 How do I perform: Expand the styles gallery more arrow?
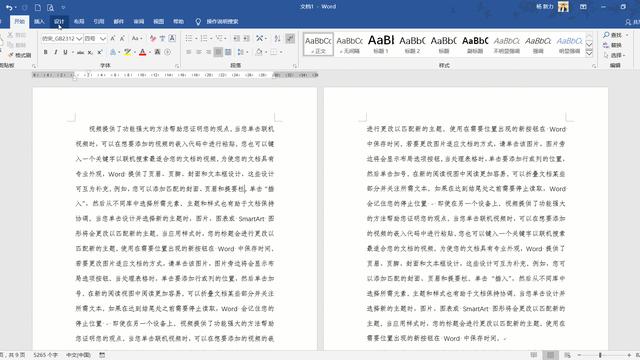point(589,53)
